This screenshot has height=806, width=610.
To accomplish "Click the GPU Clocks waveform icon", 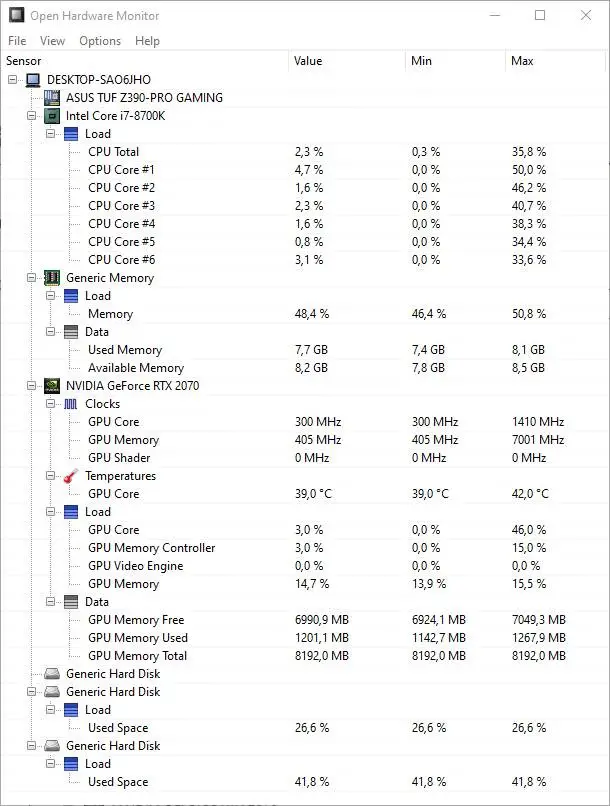I will pyautogui.click(x=71, y=404).
